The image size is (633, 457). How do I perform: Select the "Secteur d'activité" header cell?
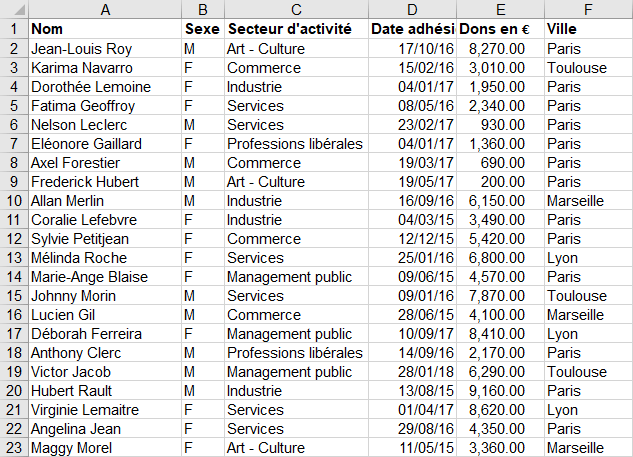coord(295,29)
